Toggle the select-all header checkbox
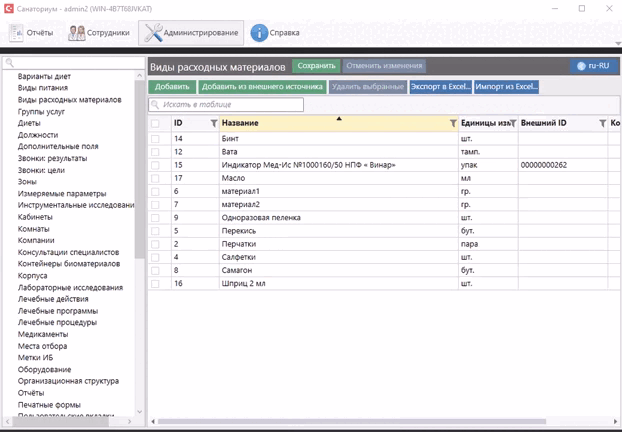The height and width of the screenshot is (432, 622). click(155, 123)
